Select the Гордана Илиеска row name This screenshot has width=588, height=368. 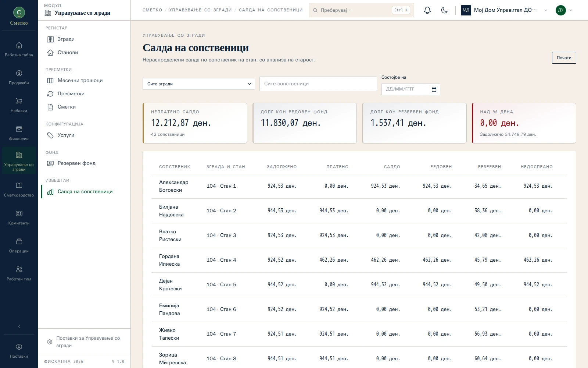pos(169,260)
